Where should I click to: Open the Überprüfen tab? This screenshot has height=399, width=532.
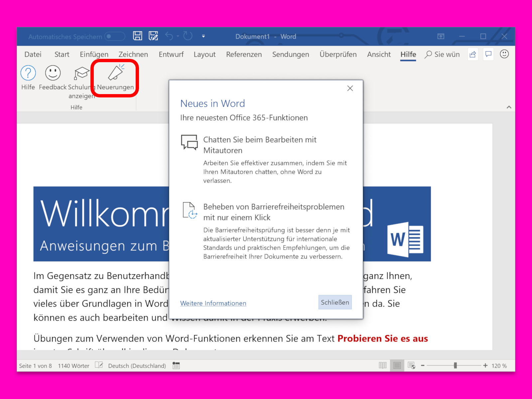click(x=338, y=54)
